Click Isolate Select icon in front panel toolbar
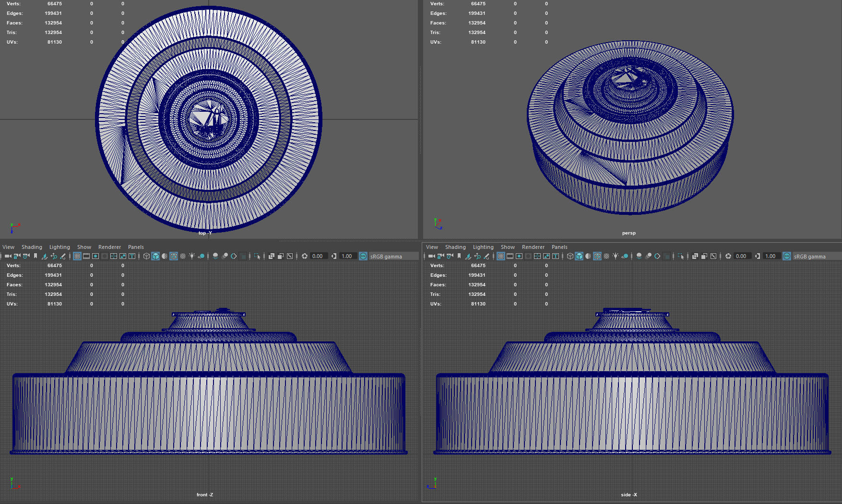Viewport: 842px width, 504px height. [257, 256]
